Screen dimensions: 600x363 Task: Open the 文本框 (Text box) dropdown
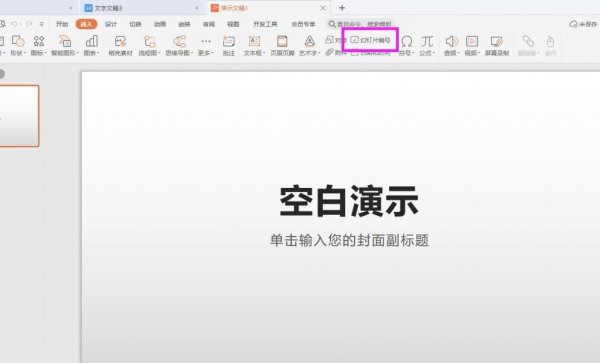254,46
